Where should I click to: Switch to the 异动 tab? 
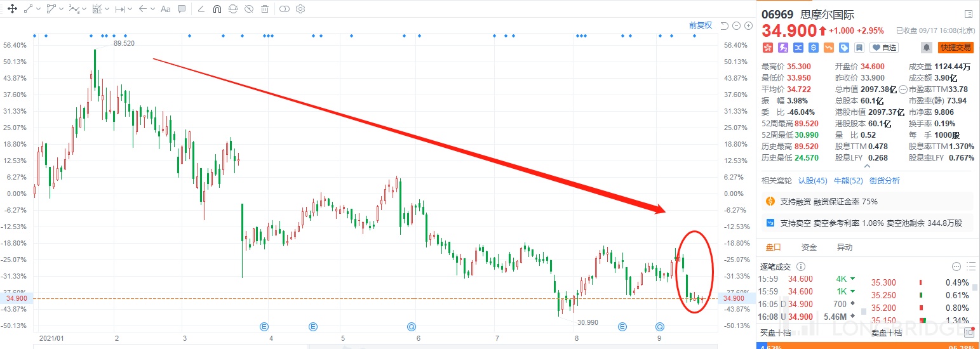click(844, 247)
